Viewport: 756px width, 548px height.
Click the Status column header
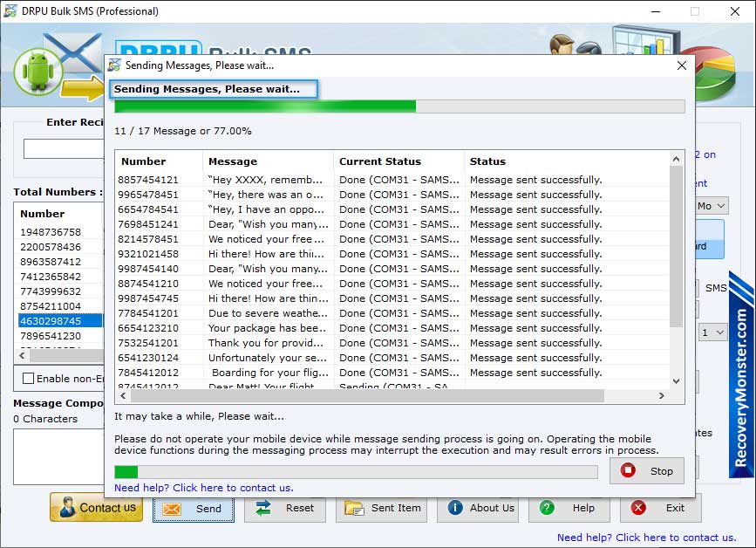[567, 161]
